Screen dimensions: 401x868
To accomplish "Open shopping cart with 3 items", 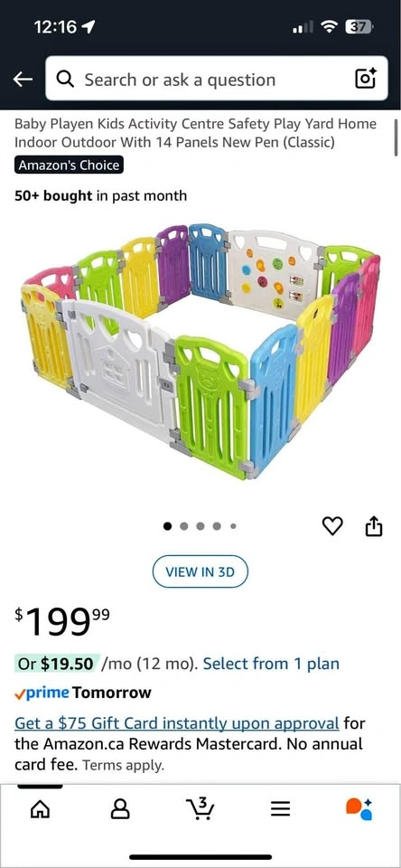I will (200, 808).
